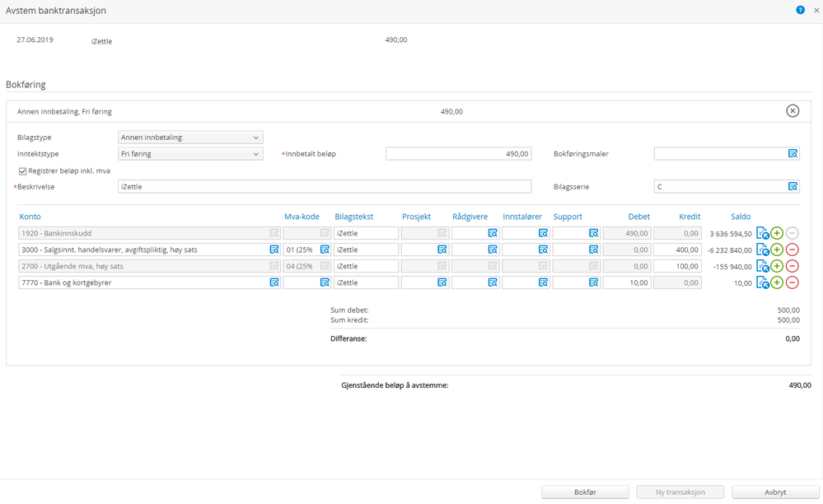
Task: Click the Saldo column header
Action: coord(740,217)
